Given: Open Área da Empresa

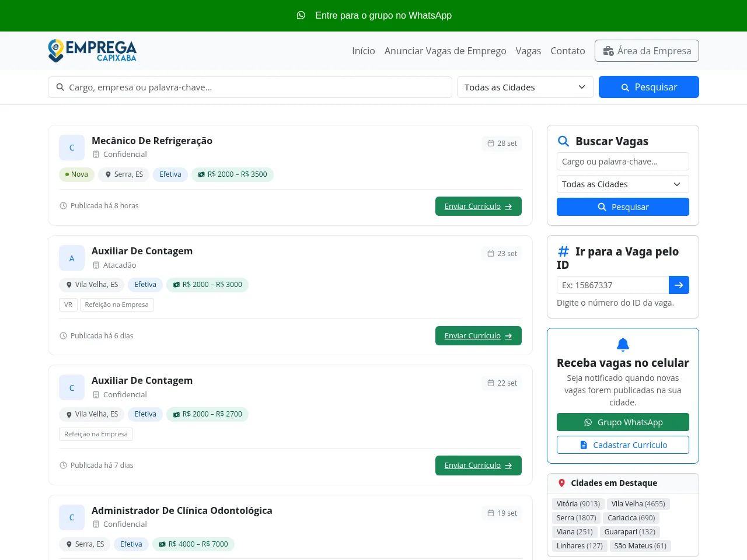Looking at the screenshot, I should coord(647,51).
